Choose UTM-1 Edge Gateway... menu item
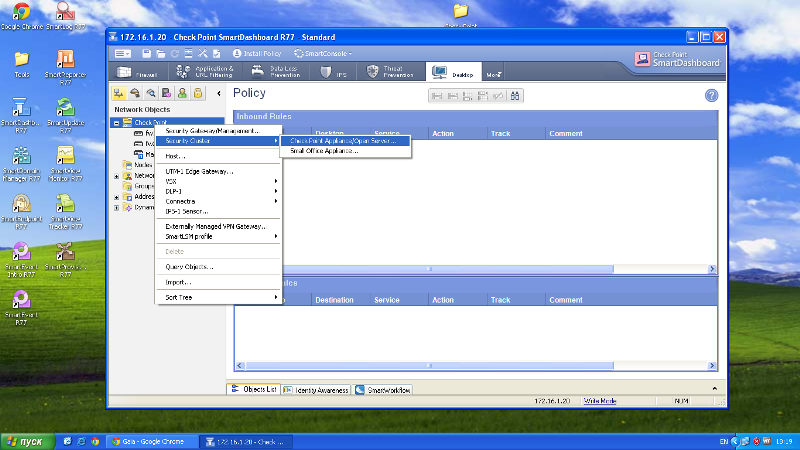Image resolution: width=800 pixels, height=450 pixels. (x=218, y=171)
